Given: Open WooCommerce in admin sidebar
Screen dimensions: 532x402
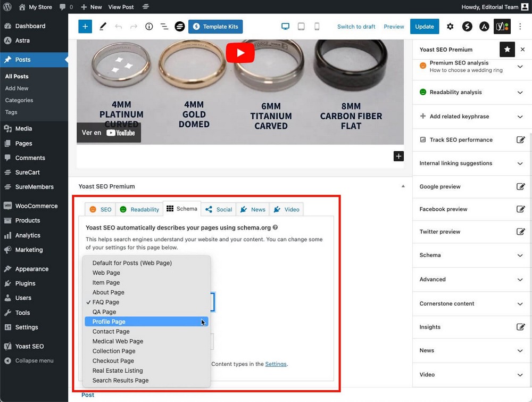Looking at the screenshot, I should click(34, 206).
